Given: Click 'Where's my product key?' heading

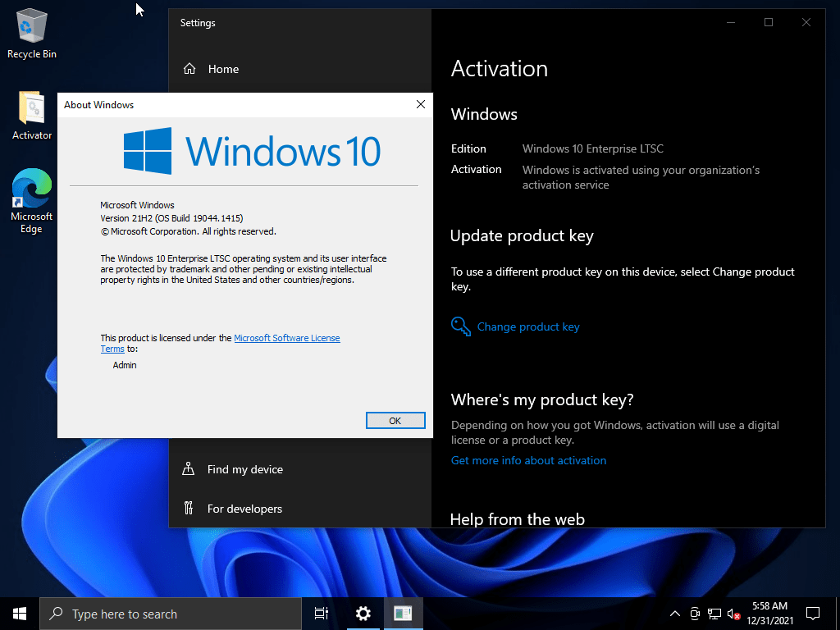Looking at the screenshot, I should tap(542, 399).
